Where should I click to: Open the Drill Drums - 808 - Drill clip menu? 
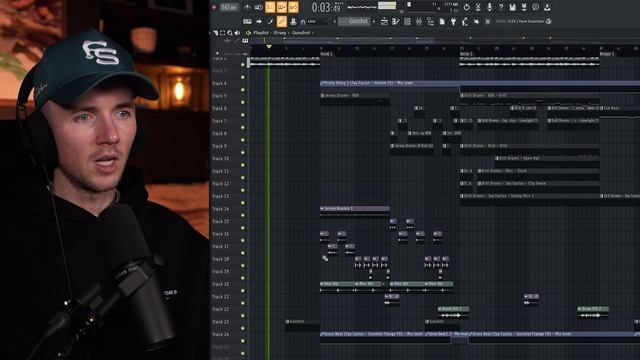(x=462, y=96)
